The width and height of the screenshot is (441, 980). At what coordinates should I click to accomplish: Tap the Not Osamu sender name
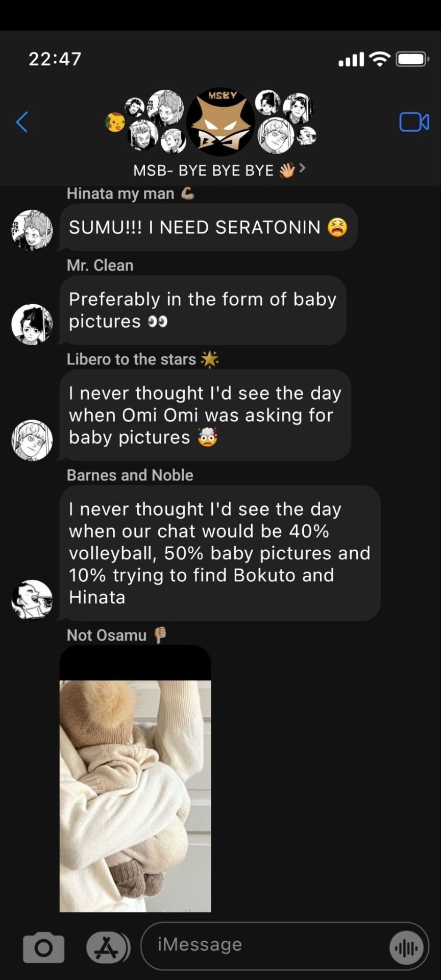[x=107, y=635]
